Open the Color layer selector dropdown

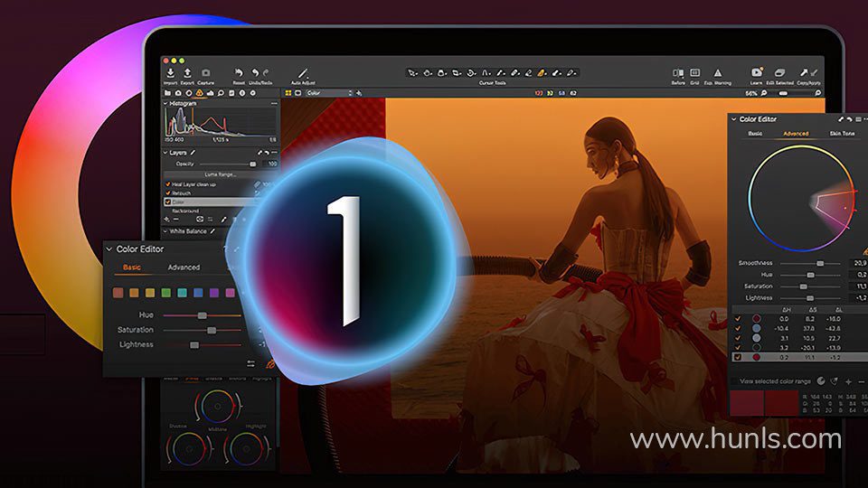(x=328, y=92)
